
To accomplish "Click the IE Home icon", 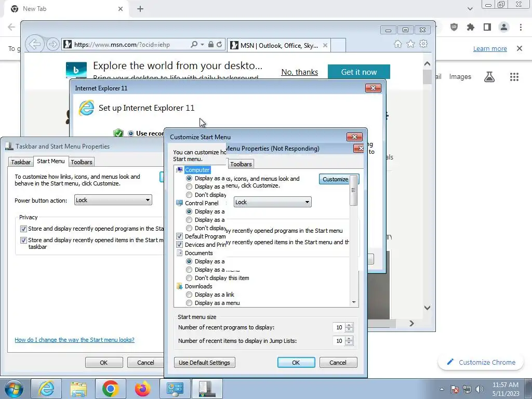I will [x=397, y=44].
